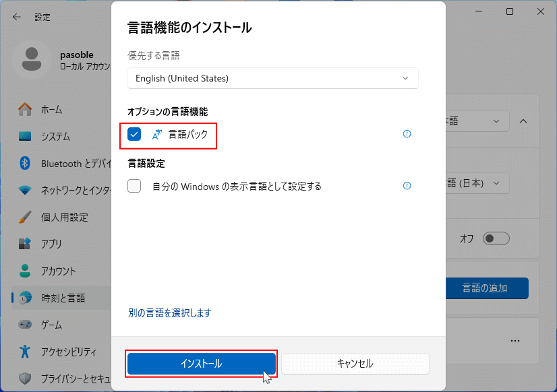Enable 自分の Windows の表示言語として設定する
The width and height of the screenshot is (557, 392).
[x=132, y=186]
